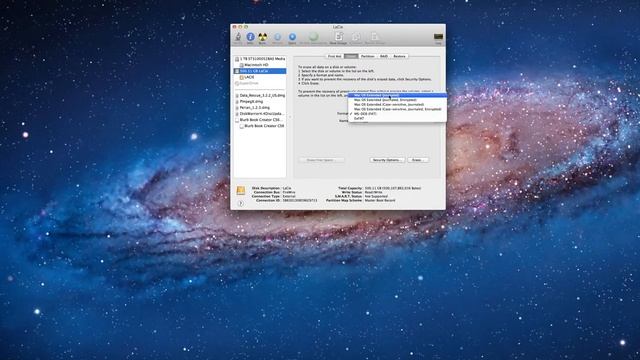Select the DiskWarrior disk image in sidebar
The width and height of the screenshot is (640, 360).
(x=260, y=114)
